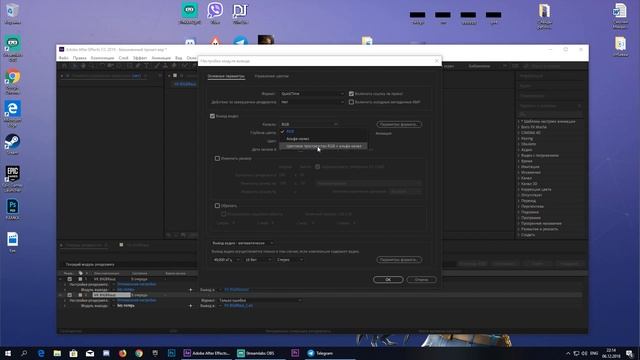The height and width of the screenshot is (360, 640).
Task: Click the first render item's output file link
Action: point(236,290)
